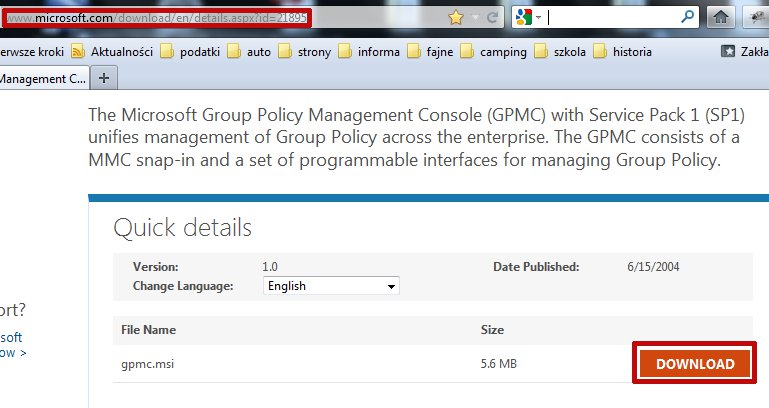Click the gpmc.msi file name
This screenshot has height=408, width=769.
(148, 364)
